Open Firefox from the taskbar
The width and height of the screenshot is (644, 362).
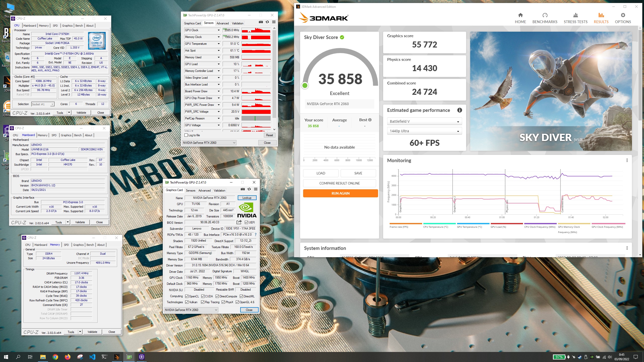pyautogui.click(x=68, y=357)
